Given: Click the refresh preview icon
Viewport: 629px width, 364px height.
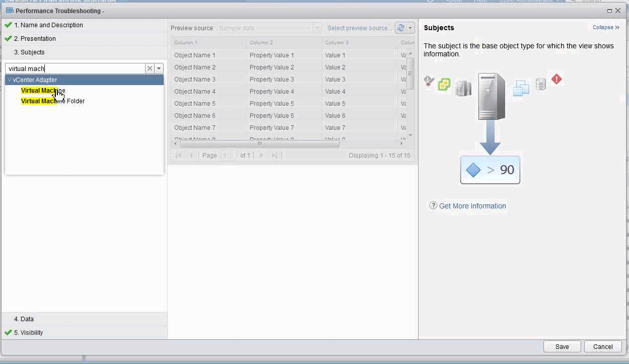Looking at the screenshot, I should pyautogui.click(x=401, y=28).
